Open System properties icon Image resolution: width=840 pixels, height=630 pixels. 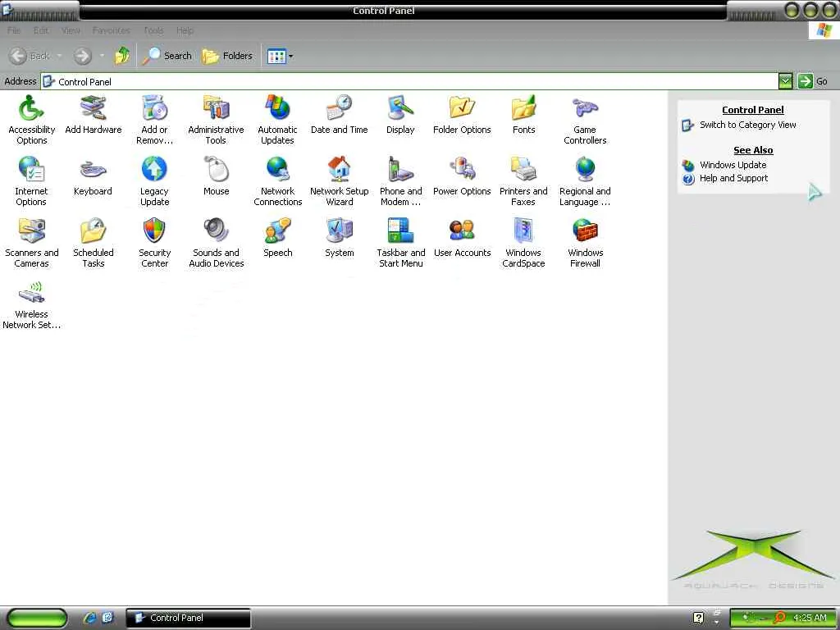[339, 237]
